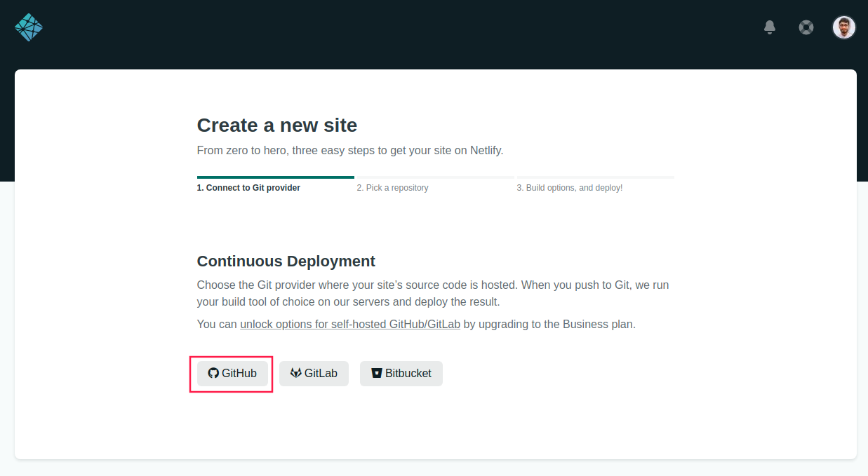Open the notifications bell

click(770, 27)
